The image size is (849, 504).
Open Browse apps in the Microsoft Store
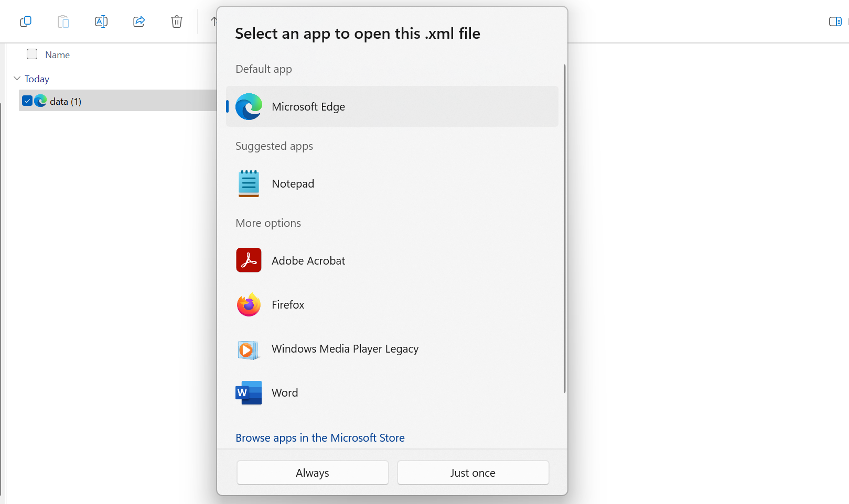(320, 438)
